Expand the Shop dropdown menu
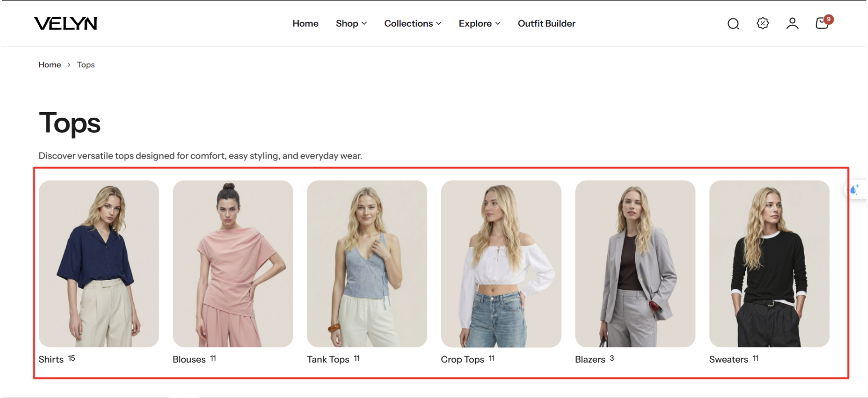 [351, 23]
